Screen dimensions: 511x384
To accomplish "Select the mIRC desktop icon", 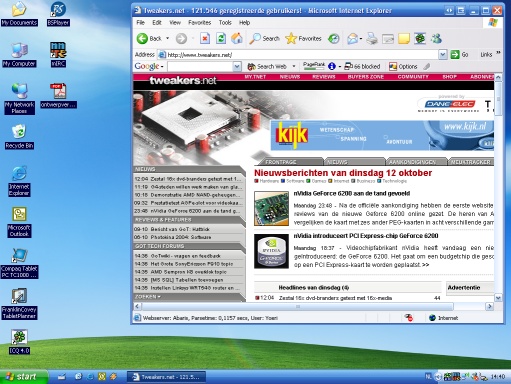I will tap(58, 55).
